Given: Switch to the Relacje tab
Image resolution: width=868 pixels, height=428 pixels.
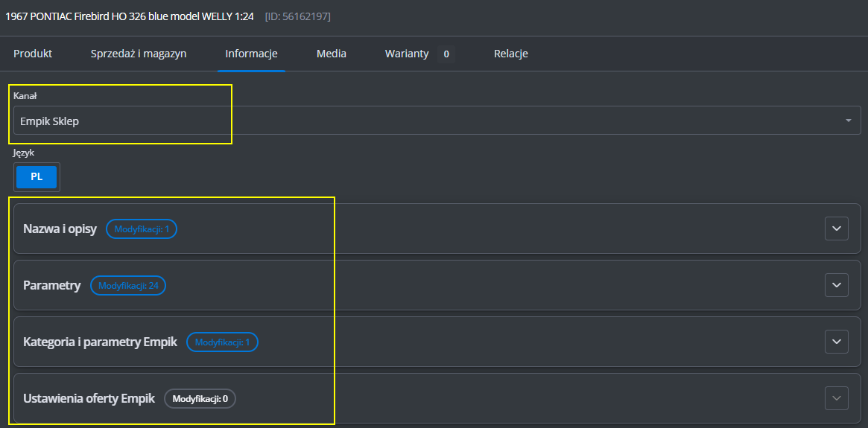Looking at the screenshot, I should (x=511, y=54).
